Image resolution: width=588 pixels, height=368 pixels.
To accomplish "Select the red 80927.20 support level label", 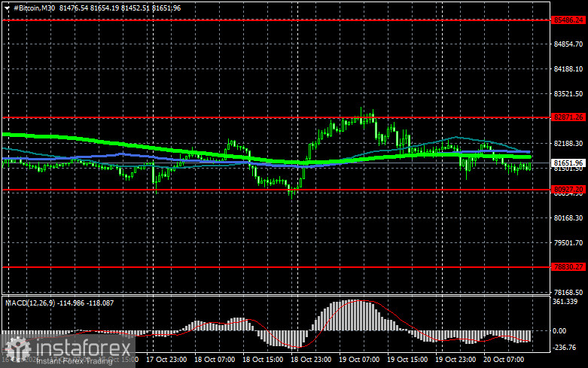I will pyautogui.click(x=568, y=190).
